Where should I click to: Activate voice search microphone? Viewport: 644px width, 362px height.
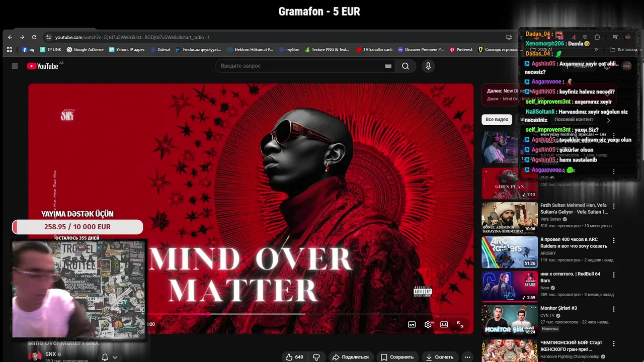(x=428, y=66)
